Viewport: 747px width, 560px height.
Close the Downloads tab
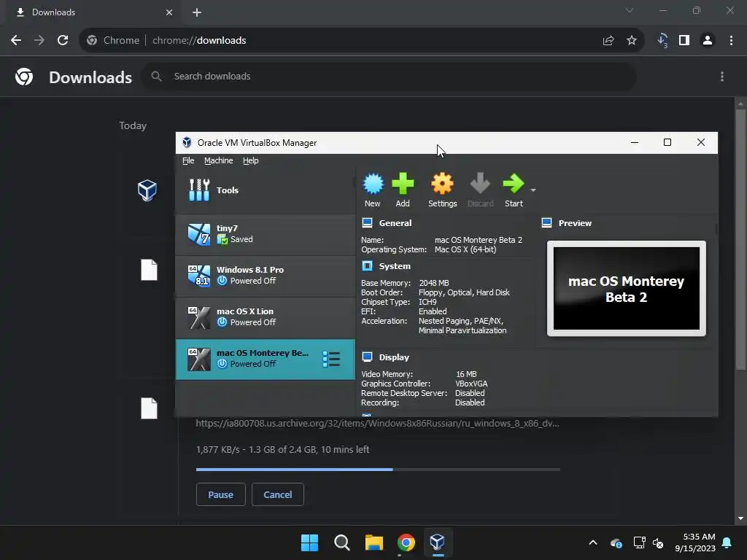point(169,12)
